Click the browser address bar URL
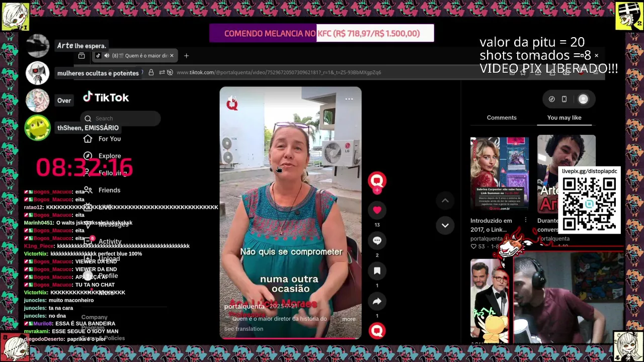644x362 pixels. (x=278, y=72)
